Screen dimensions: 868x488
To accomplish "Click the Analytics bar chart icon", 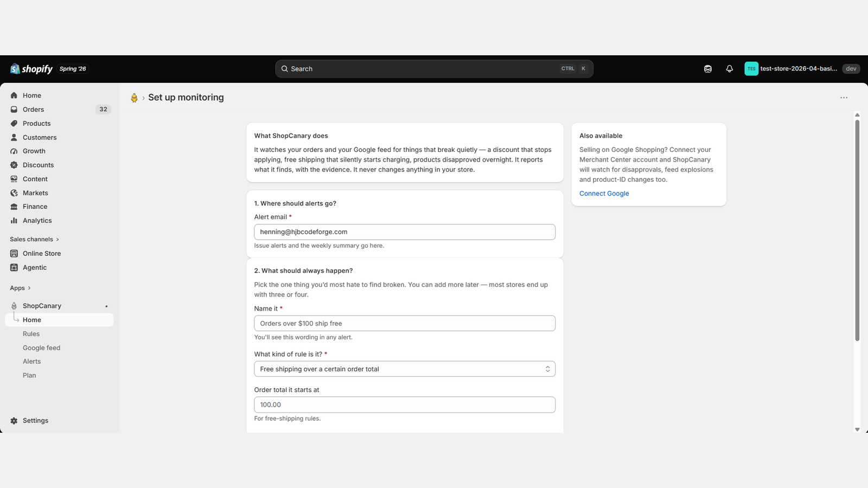I will [x=14, y=221].
